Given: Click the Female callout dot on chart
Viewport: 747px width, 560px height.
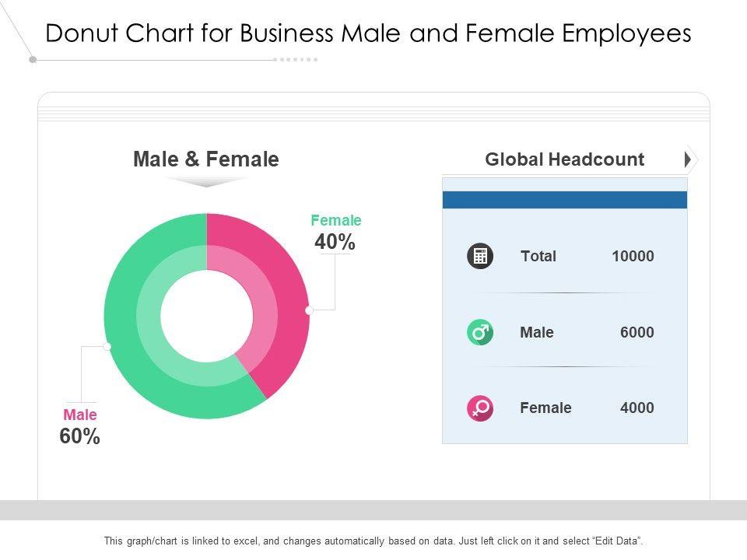Looking at the screenshot, I should (x=309, y=310).
